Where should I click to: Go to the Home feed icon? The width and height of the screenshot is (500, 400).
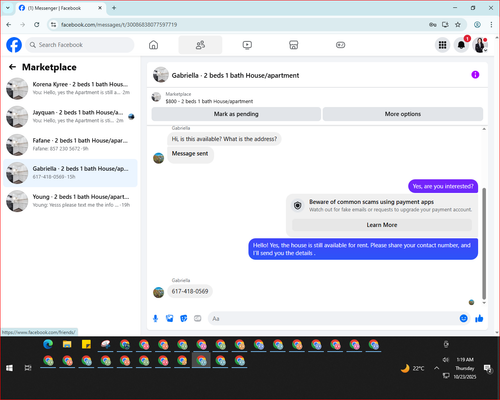[153, 45]
